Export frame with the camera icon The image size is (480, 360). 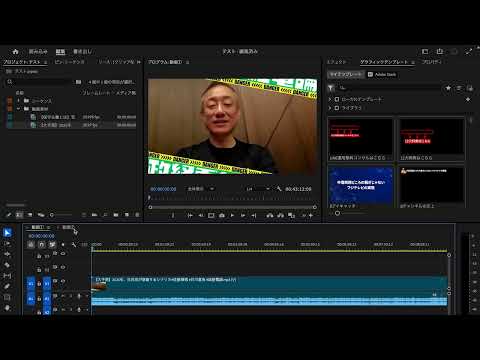tap(222, 216)
